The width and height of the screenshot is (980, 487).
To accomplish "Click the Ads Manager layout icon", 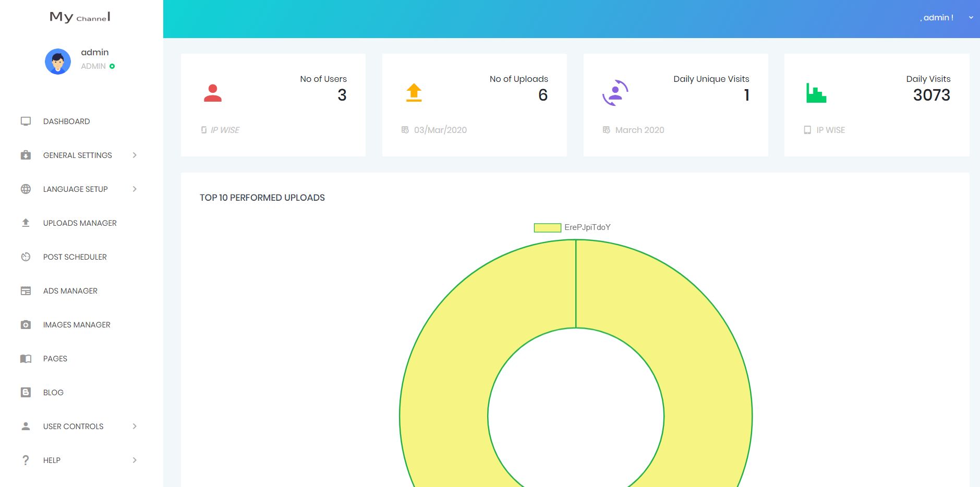I will click(x=26, y=291).
